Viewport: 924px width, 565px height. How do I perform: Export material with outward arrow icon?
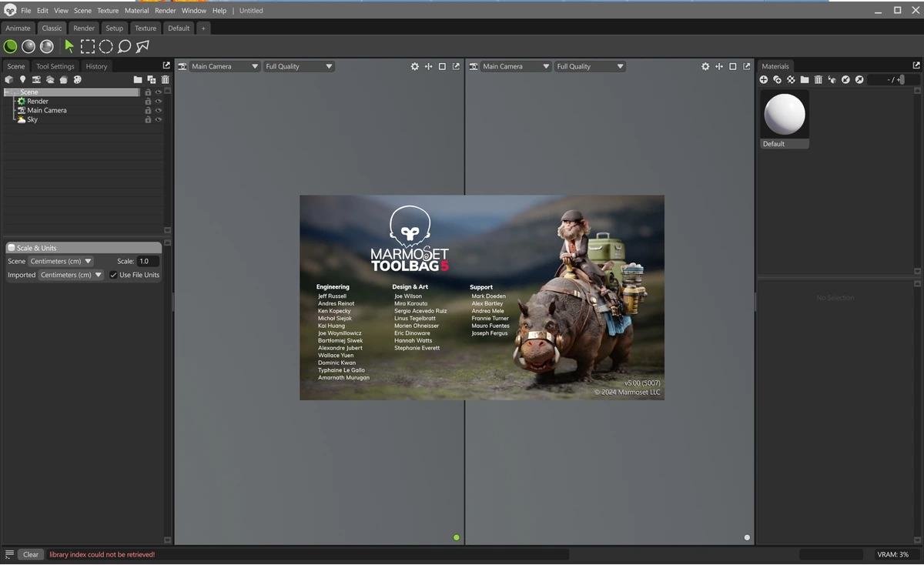coord(859,79)
